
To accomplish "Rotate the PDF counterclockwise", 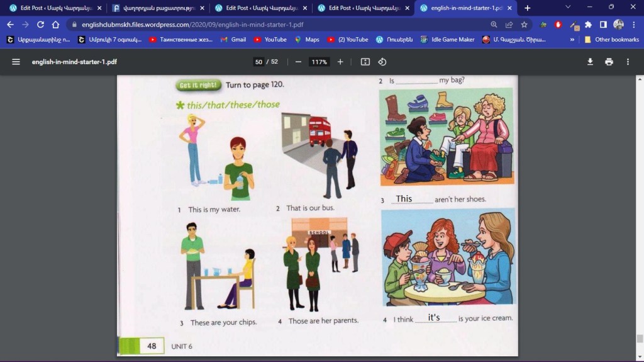I will click(x=382, y=62).
